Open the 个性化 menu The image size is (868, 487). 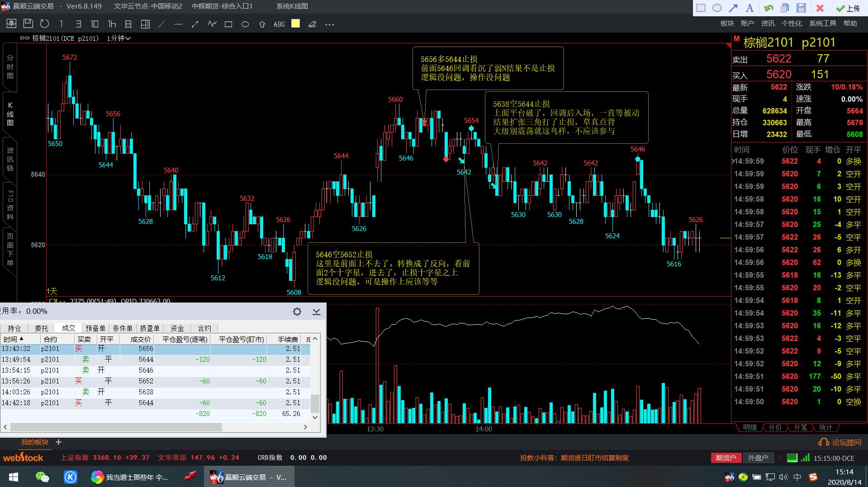coord(792,24)
